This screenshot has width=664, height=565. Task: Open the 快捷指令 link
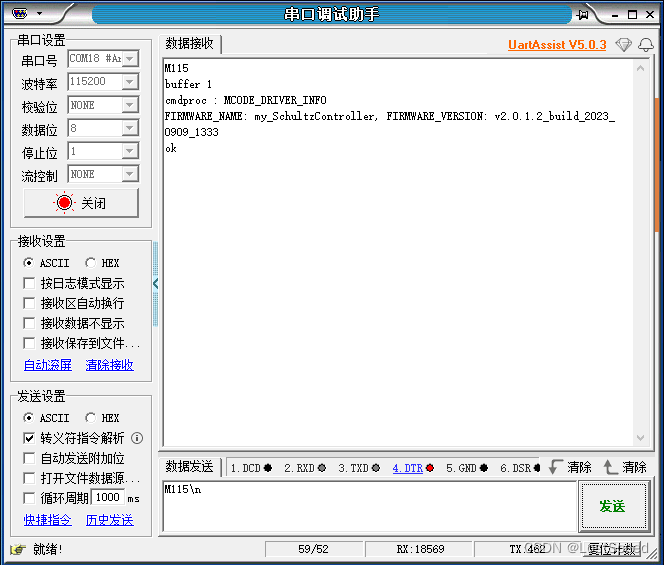(47, 520)
